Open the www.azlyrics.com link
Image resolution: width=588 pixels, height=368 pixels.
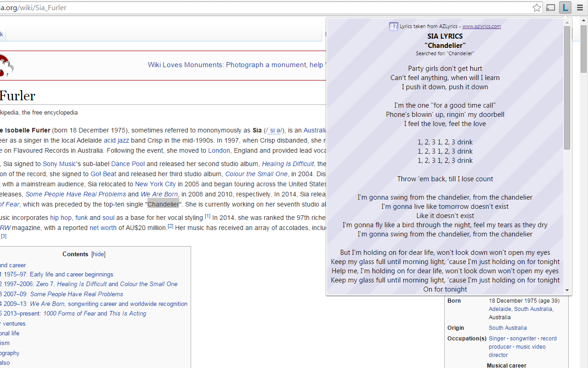pos(481,26)
